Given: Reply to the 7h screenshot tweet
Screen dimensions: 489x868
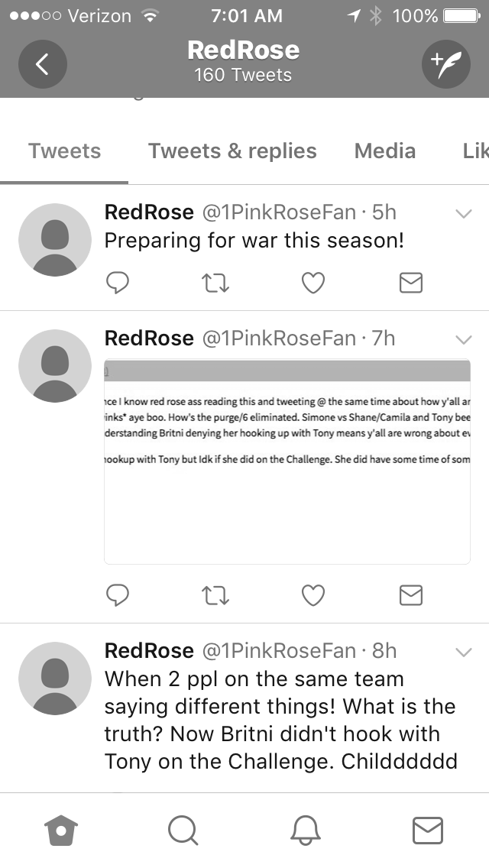Looking at the screenshot, I should click(x=118, y=595).
